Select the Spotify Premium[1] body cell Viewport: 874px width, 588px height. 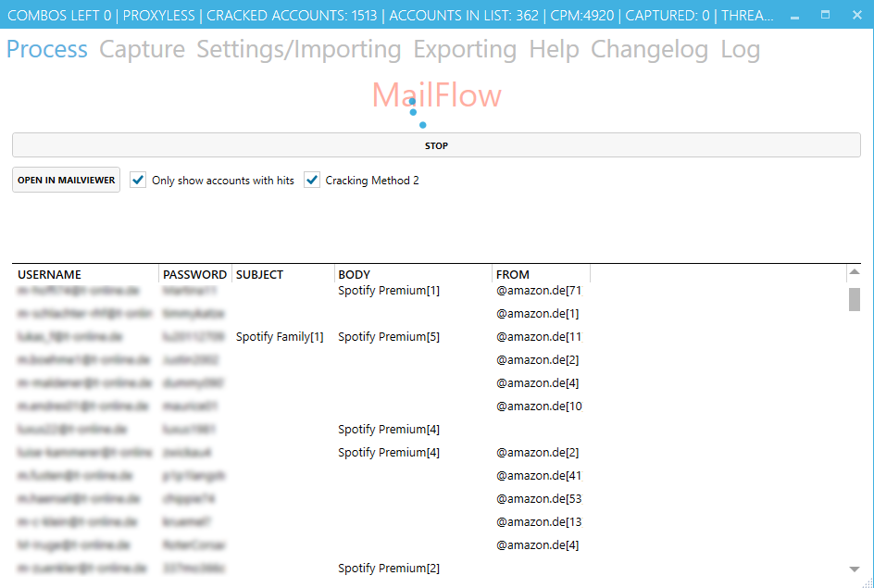tap(389, 291)
